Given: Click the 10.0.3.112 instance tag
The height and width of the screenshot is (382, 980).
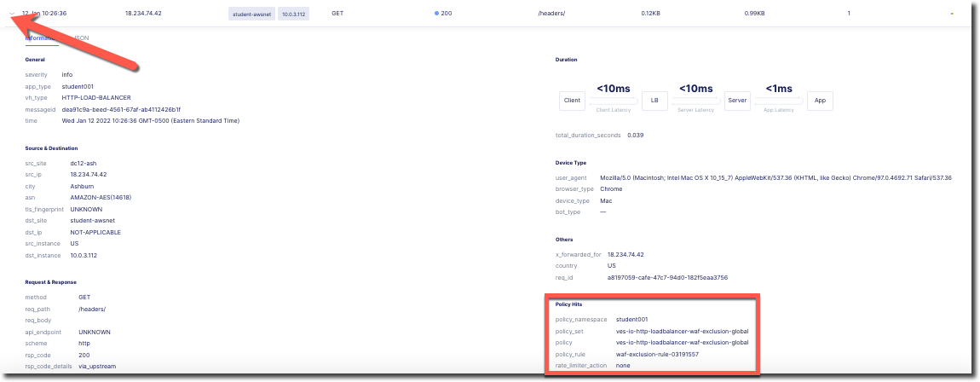Looking at the screenshot, I should coord(294,14).
